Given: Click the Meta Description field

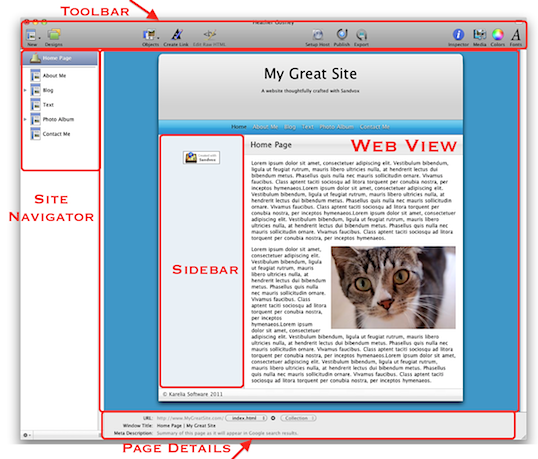Looking at the screenshot, I should click(227, 433).
